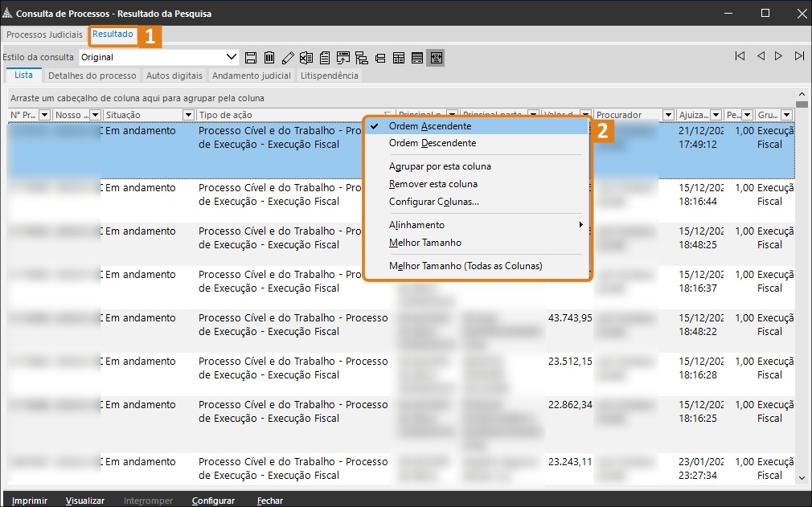Image resolution: width=812 pixels, height=507 pixels.
Task: Select the row with time 18:48:25
Action: [x=401, y=244]
